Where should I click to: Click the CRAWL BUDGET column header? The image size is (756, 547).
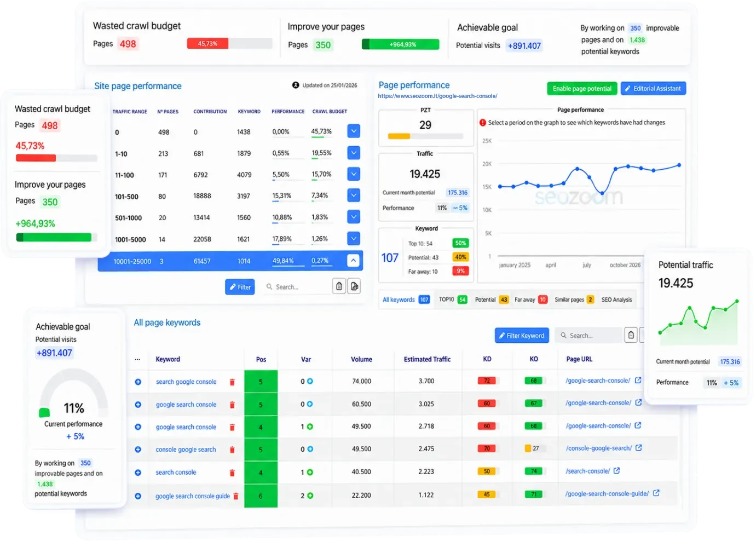tap(330, 112)
